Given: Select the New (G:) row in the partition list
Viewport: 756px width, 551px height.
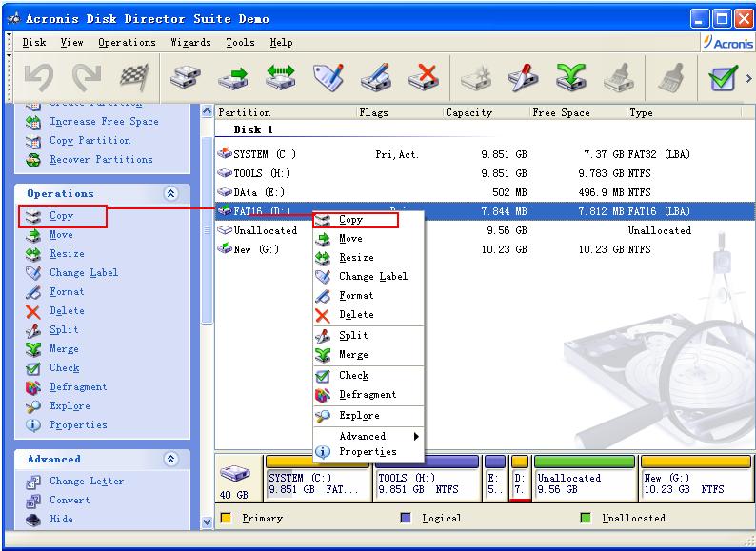Looking at the screenshot, I should (x=485, y=249).
